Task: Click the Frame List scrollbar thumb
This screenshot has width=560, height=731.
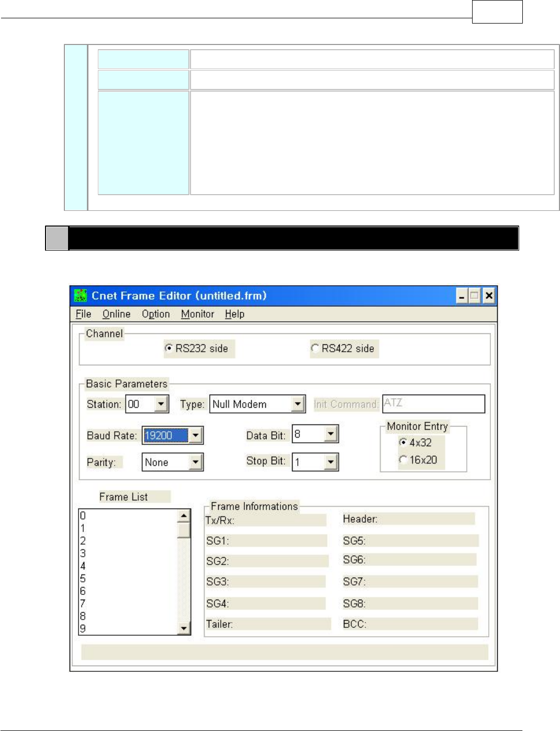Action: coord(184,530)
